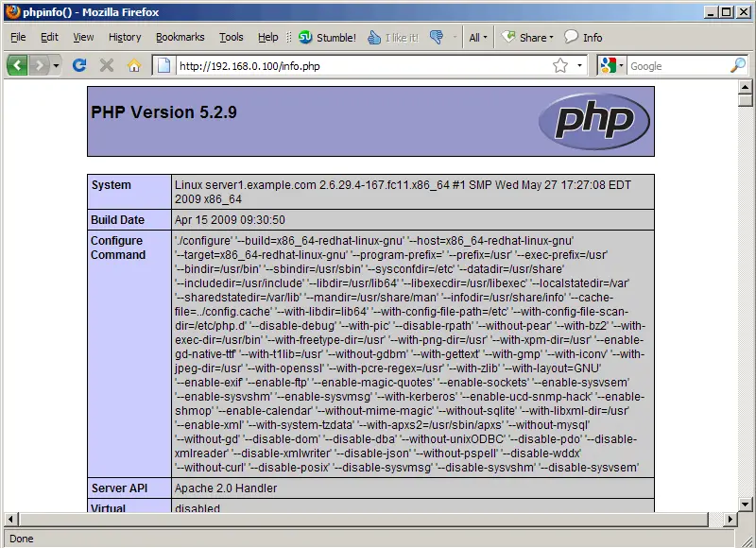Open the View menu

click(x=83, y=37)
